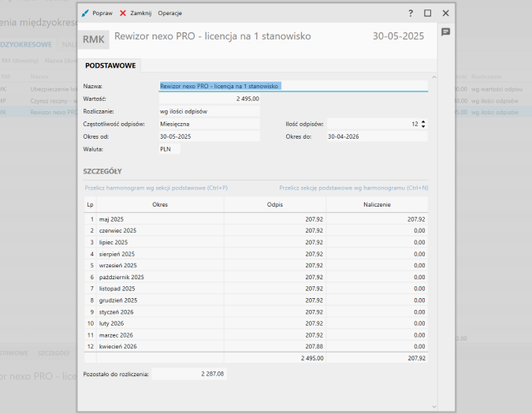Click the Okres do date field
Viewport: 532px width, 414px height.
(377, 136)
